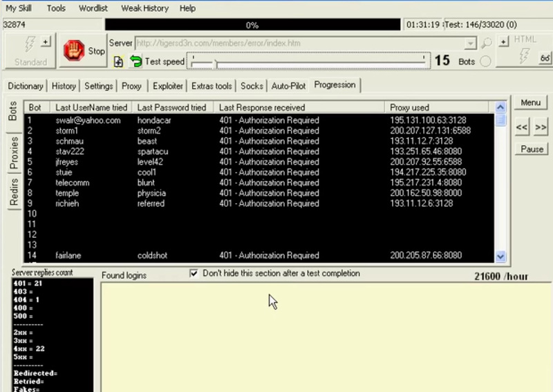The width and height of the screenshot is (553, 392).
Task: Click the >> button
Action: coord(541,127)
